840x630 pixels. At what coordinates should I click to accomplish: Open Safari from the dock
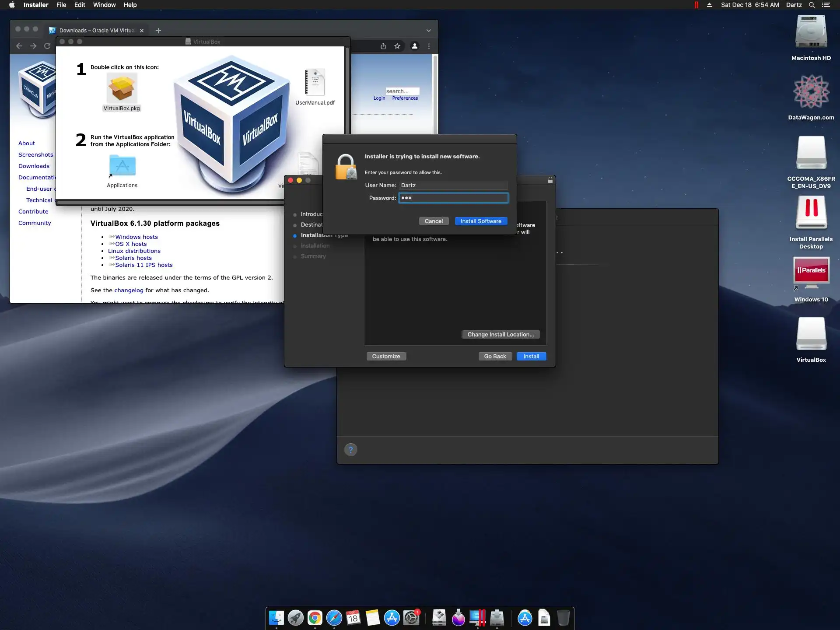[x=334, y=618]
